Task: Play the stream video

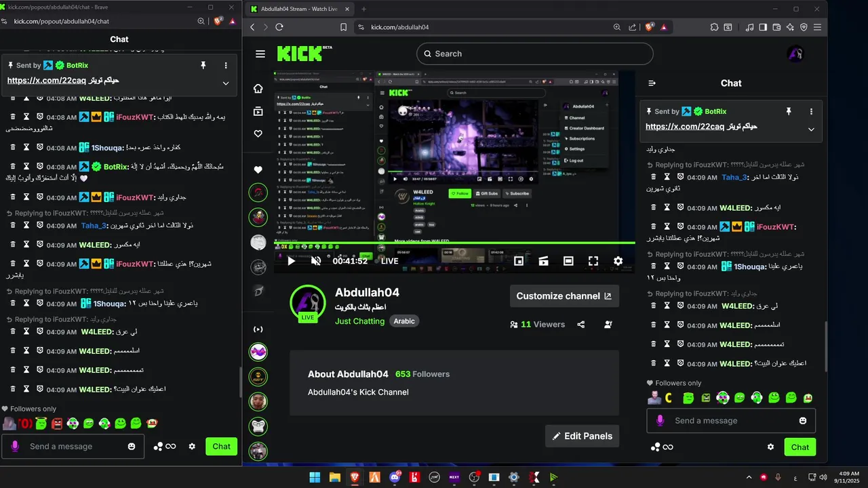Action: tap(291, 261)
